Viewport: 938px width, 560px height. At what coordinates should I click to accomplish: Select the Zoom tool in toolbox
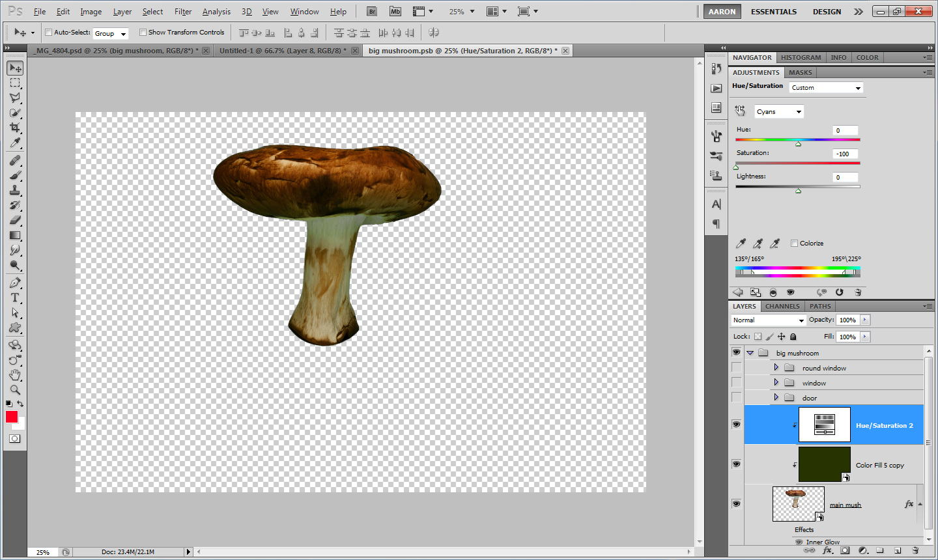(x=15, y=390)
